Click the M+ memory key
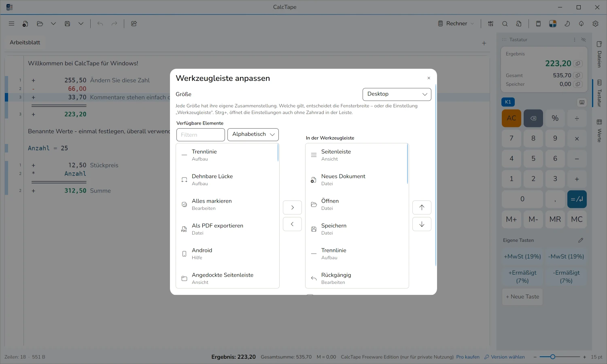The width and height of the screenshot is (607, 364). (x=511, y=219)
